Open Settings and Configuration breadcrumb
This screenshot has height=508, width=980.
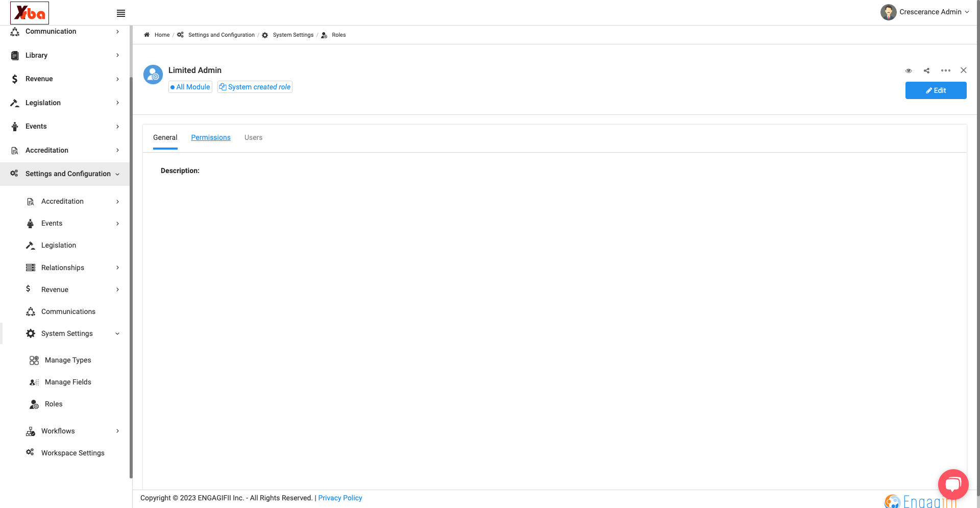(222, 35)
